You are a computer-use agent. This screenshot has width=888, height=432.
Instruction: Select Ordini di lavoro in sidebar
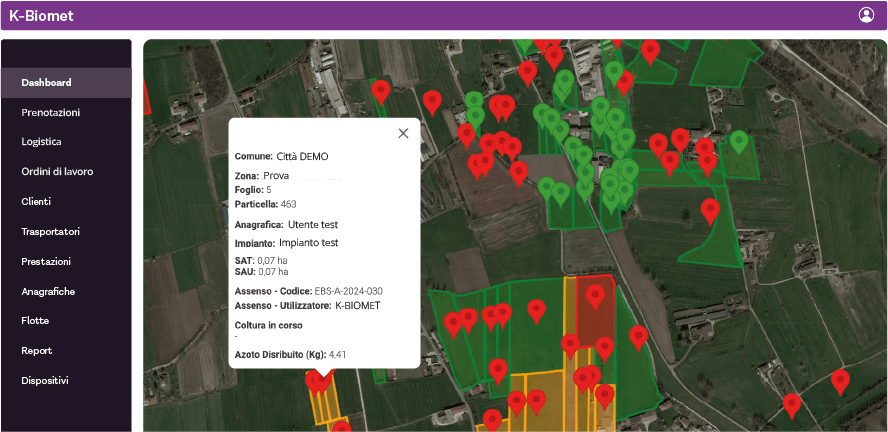point(57,172)
